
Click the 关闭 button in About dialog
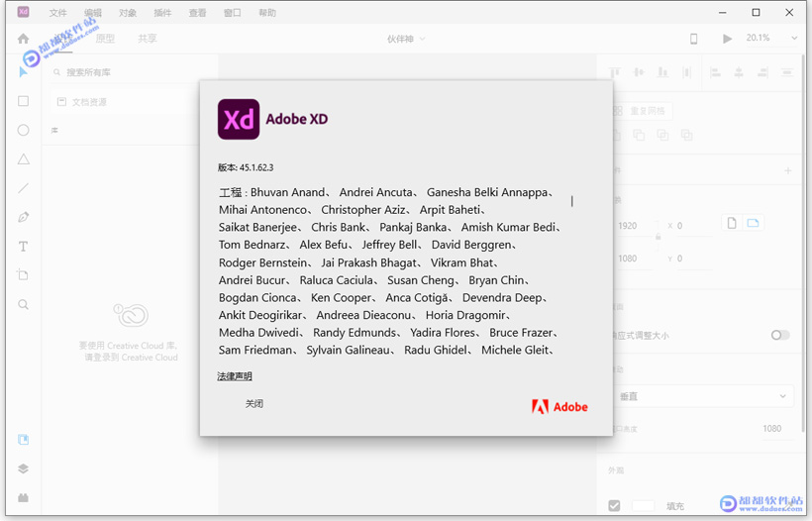pos(254,403)
